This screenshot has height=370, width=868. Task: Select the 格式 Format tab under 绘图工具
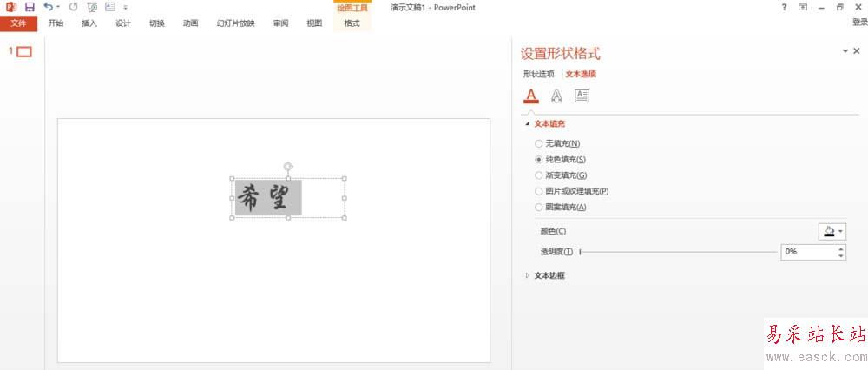(x=352, y=23)
